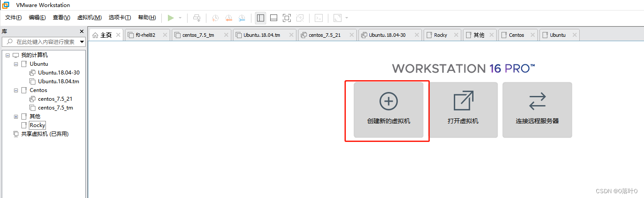Select the Centos folder label in library

click(38, 90)
